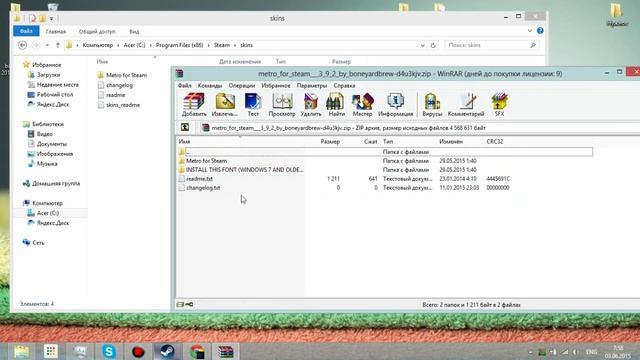Image resolution: width=640 pixels, height=360 pixels.
Task: Select readme.txt in the archive list
Action: click(199, 179)
